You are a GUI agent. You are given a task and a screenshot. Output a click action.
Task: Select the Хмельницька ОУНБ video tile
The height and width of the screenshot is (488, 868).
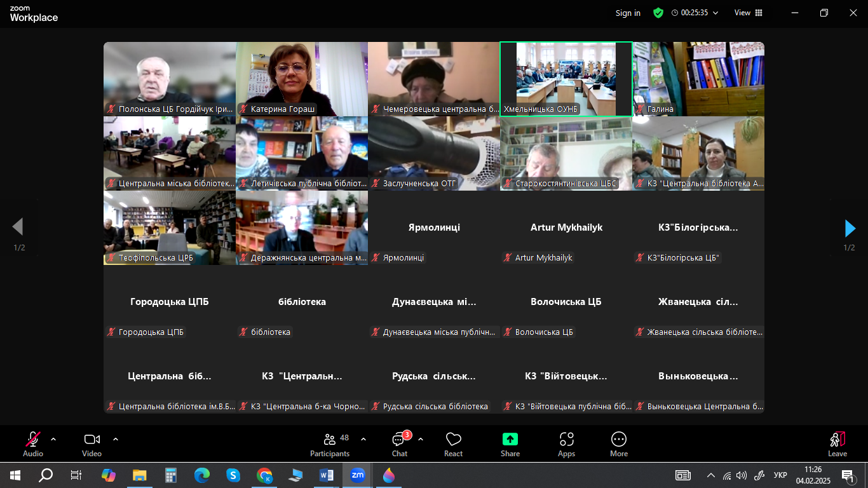pyautogui.click(x=566, y=79)
